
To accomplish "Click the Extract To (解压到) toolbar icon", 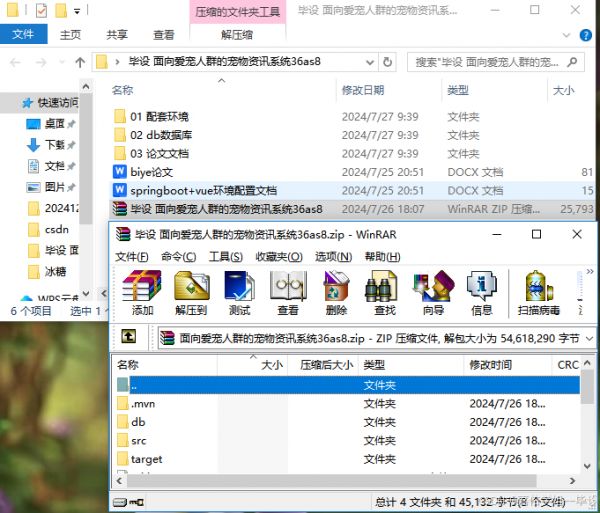I will [x=191, y=293].
